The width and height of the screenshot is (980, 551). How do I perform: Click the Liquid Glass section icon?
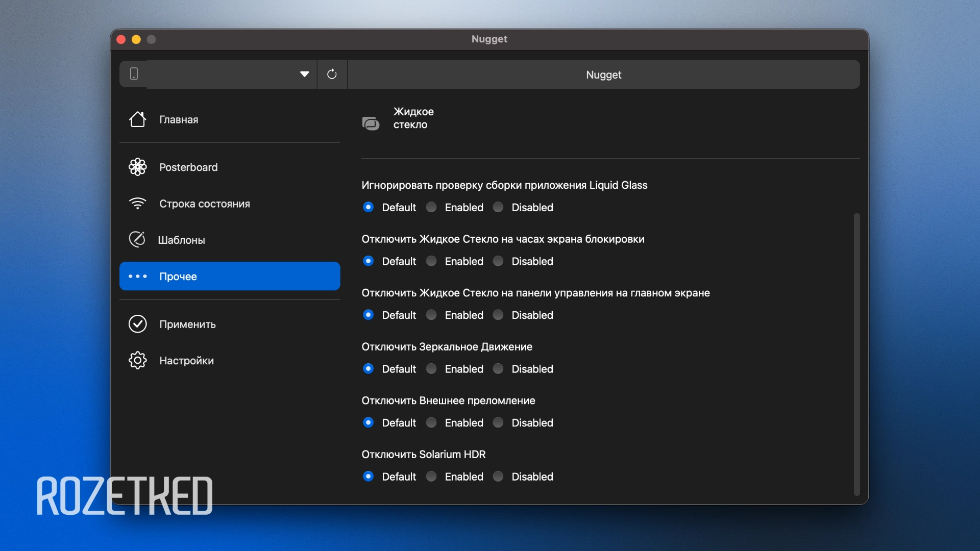coord(371,123)
